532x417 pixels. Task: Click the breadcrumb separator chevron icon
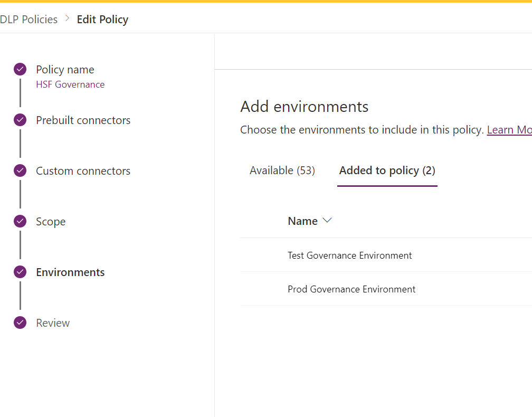(67, 19)
